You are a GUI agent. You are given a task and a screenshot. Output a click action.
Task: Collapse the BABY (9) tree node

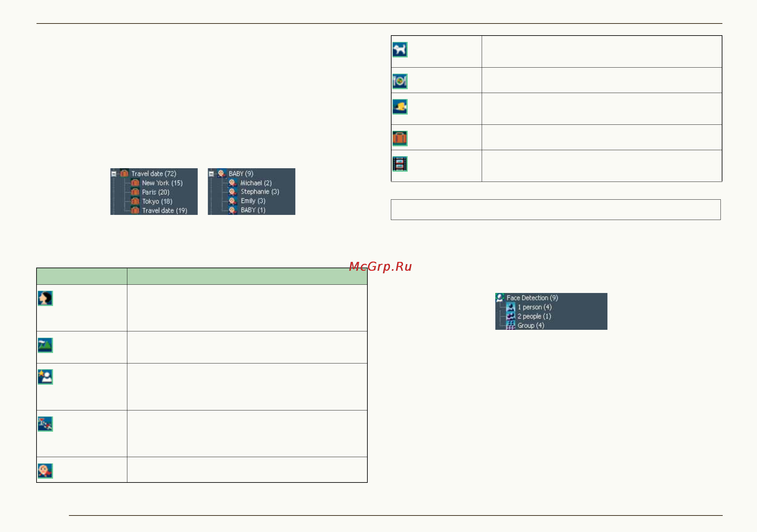(211, 174)
